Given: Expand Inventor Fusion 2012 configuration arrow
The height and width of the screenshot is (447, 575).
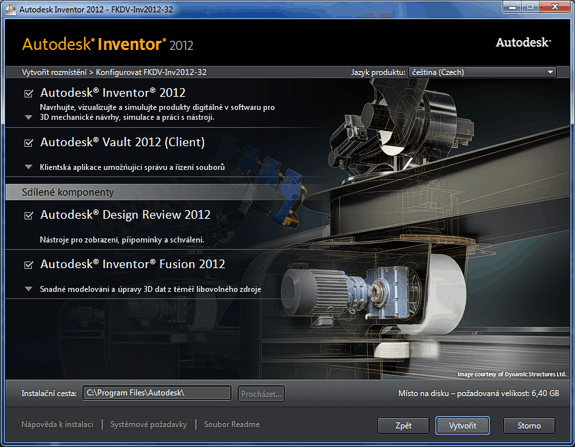Looking at the screenshot, I should coord(29,289).
